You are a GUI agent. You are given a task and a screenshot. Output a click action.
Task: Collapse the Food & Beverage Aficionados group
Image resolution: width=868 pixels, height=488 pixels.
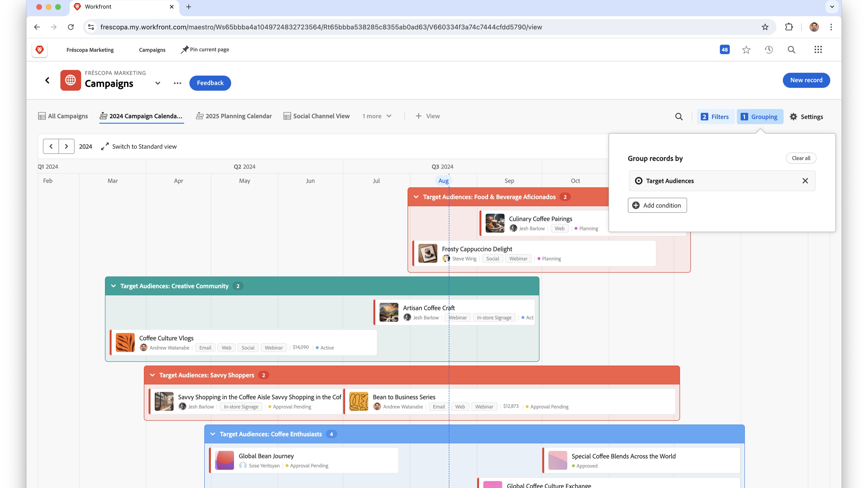pos(416,197)
